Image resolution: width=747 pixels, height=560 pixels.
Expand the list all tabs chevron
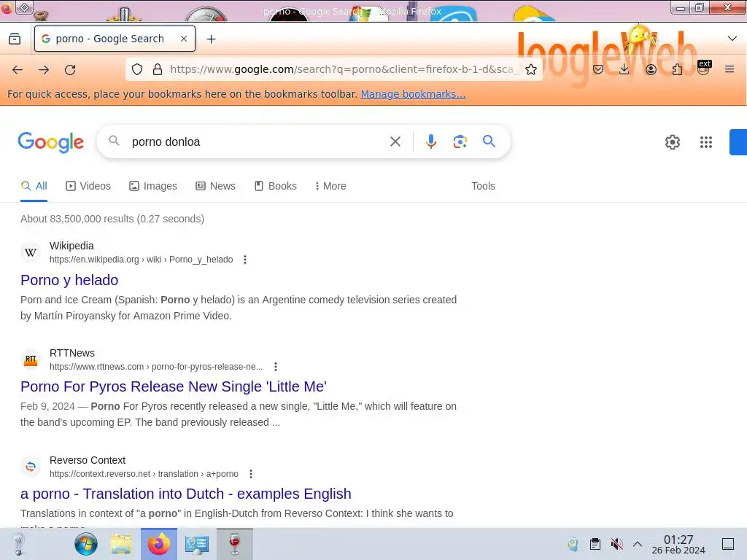point(732,39)
